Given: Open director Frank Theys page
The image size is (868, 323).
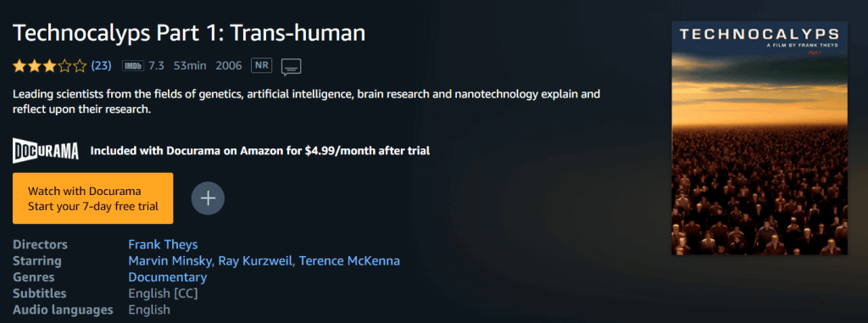Looking at the screenshot, I should click(x=163, y=244).
